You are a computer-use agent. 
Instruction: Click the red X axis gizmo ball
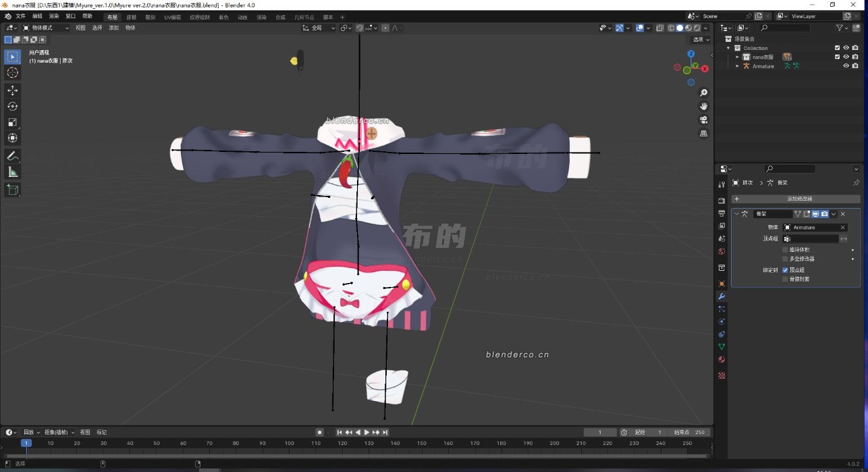[705, 69]
